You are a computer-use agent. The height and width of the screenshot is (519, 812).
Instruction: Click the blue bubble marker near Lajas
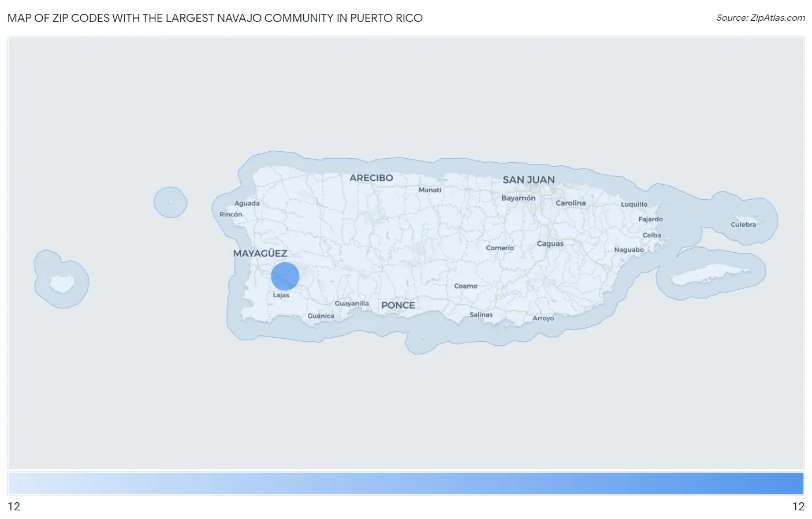pyautogui.click(x=285, y=276)
